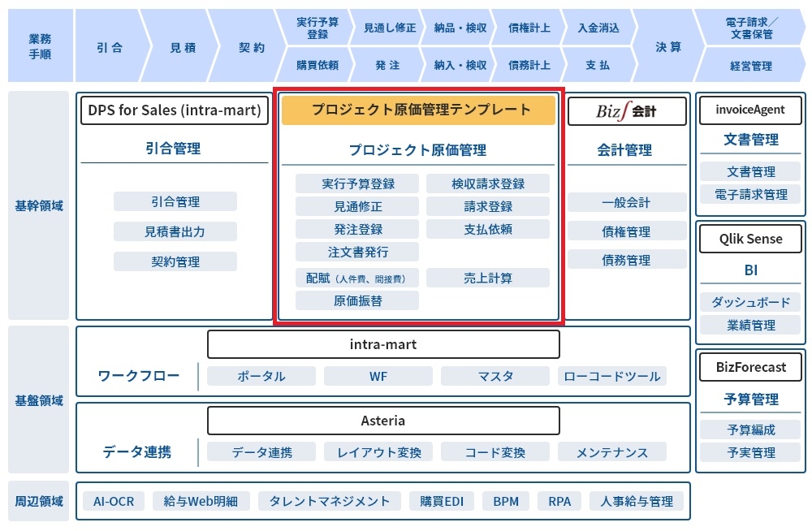Click the DPS for Sales (intra-mart) header
The width and height of the screenshot is (812, 531).
point(175,111)
